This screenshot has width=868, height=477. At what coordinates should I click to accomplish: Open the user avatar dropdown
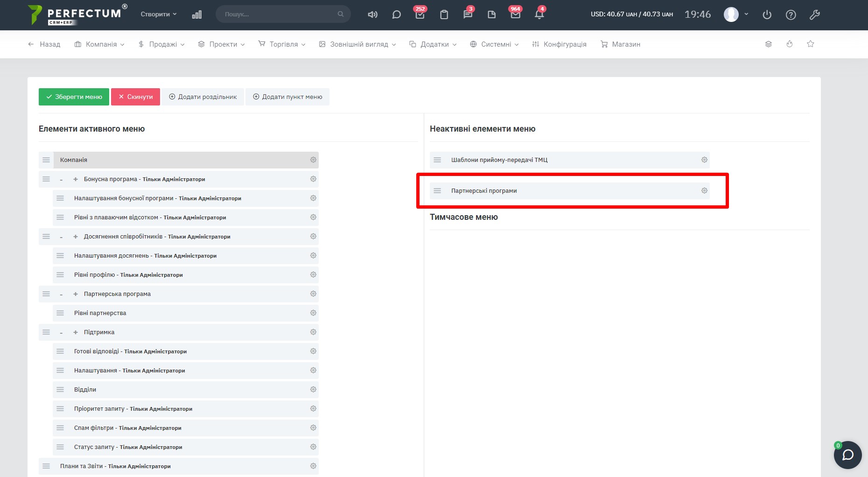click(735, 14)
